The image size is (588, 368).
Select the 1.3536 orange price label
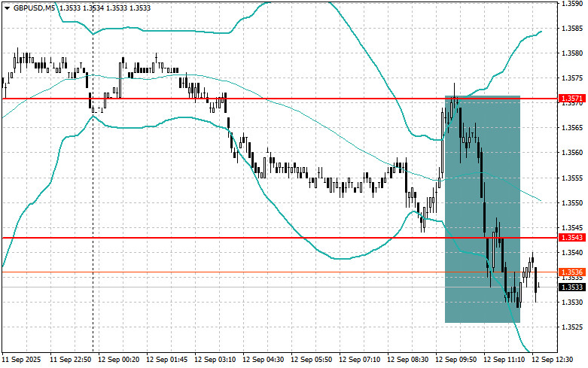(572, 272)
